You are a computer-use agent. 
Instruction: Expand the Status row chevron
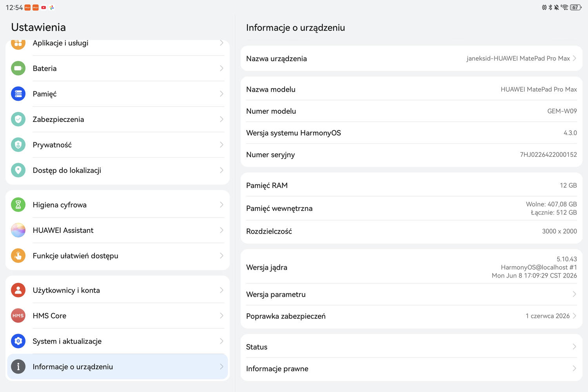click(574, 347)
